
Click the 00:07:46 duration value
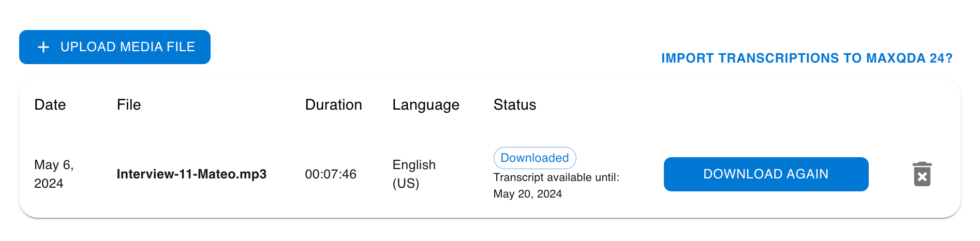point(331,174)
